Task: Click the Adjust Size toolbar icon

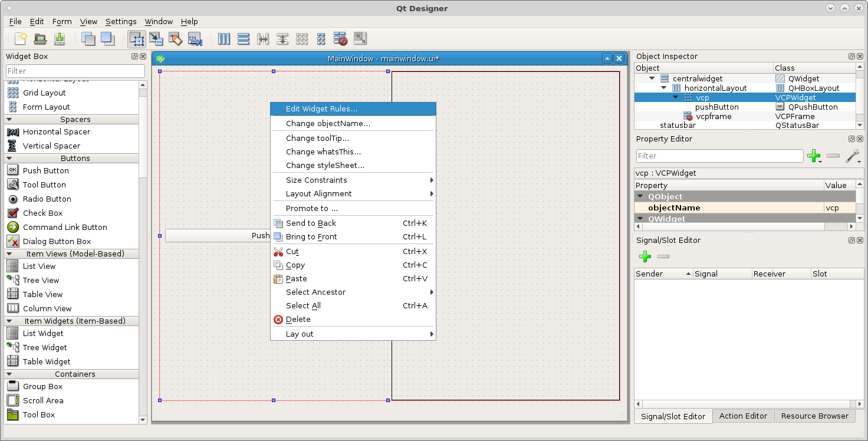Action: pos(360,39)
